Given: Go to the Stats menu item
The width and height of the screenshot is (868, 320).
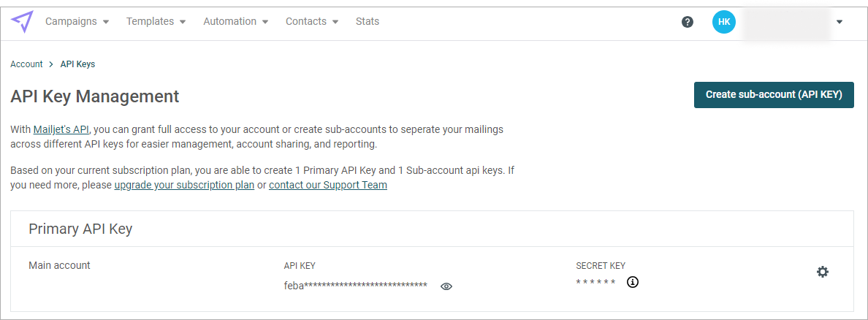Looking at the screenshot, I should [x=368, y=22].
